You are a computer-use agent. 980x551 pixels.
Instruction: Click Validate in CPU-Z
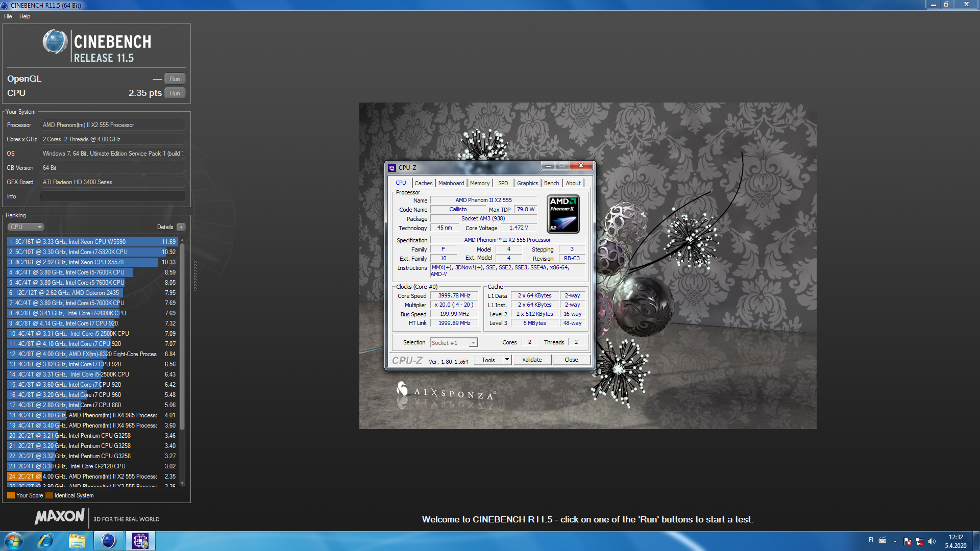click(532, 360)
